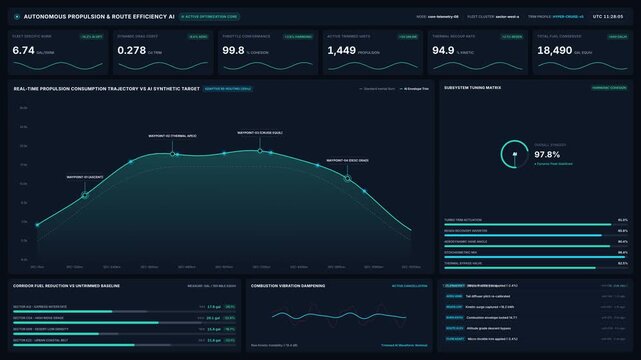The image size is (641, 360).
Task: Open the Altitude grade descent bypass log entry
Action: tap(536, 328)
